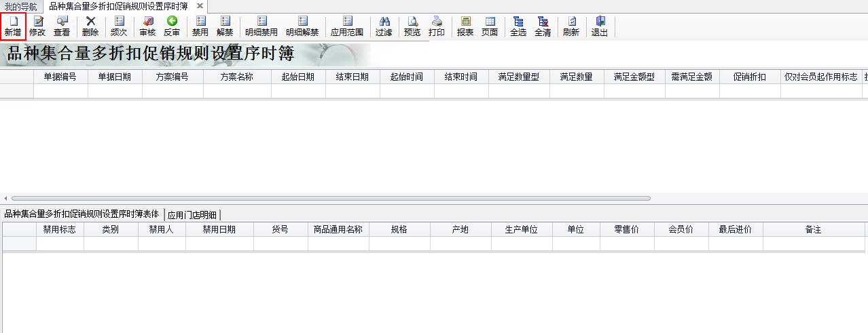This screenshot has width=868, height=333.
Task: Click the 刷新 (Refresh) icon
Action: point(571,26)
